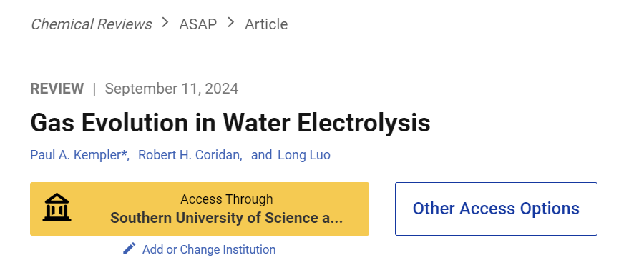Screen dimensions: 644x280
Task: Click the institution building icon
Action: click(x=57, y=207)
